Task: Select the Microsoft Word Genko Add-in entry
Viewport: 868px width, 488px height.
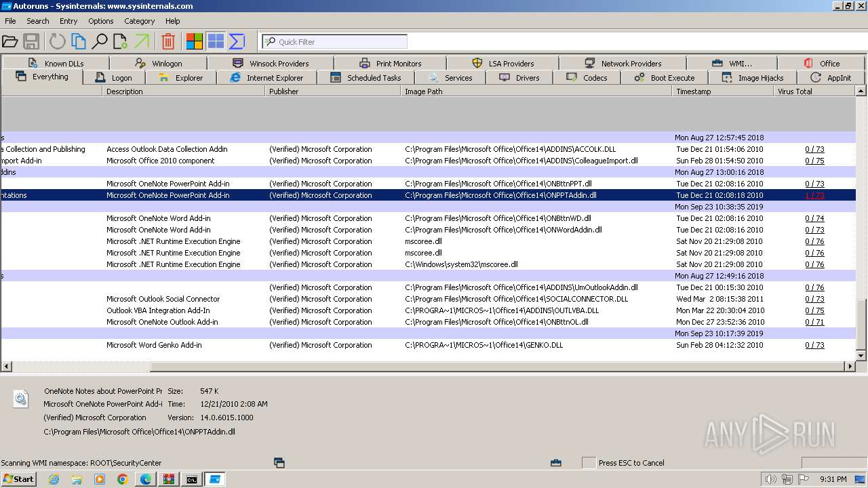Action: 429,345
